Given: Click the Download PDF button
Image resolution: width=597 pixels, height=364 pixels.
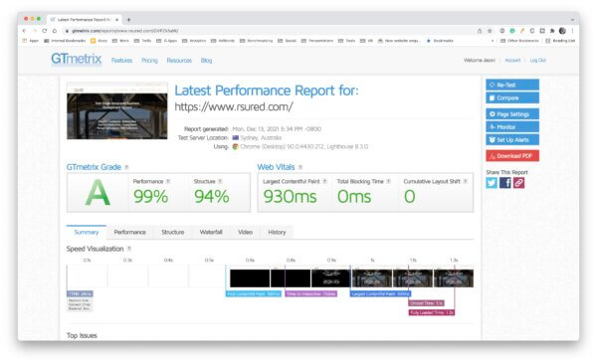Looking at the screenshot, I should [x=512, y=156].
